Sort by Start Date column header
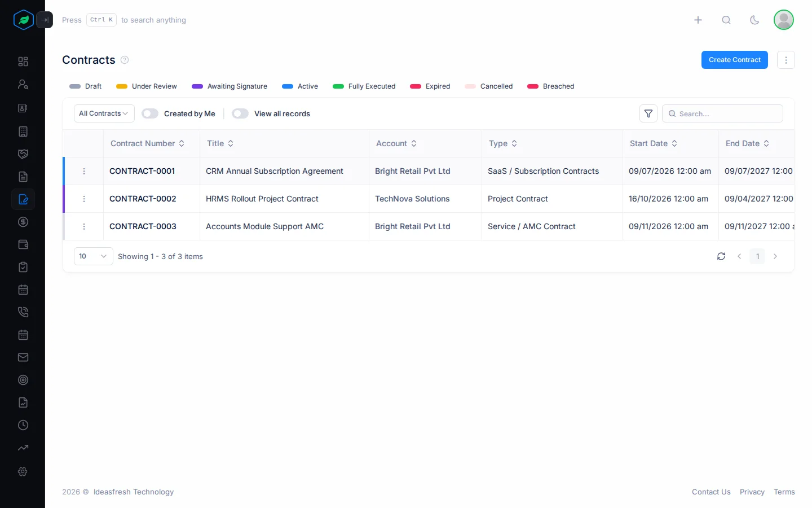 (x=654, y=143)
